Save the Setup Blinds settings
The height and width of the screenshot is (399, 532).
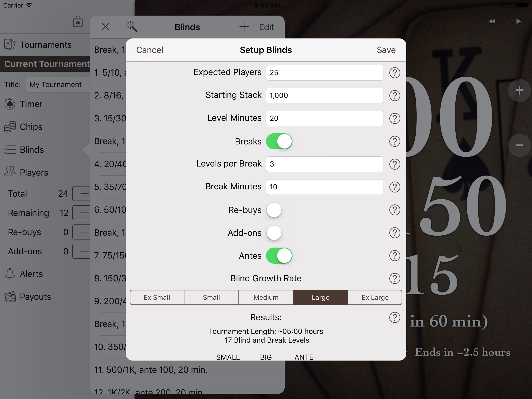[386, 50]
